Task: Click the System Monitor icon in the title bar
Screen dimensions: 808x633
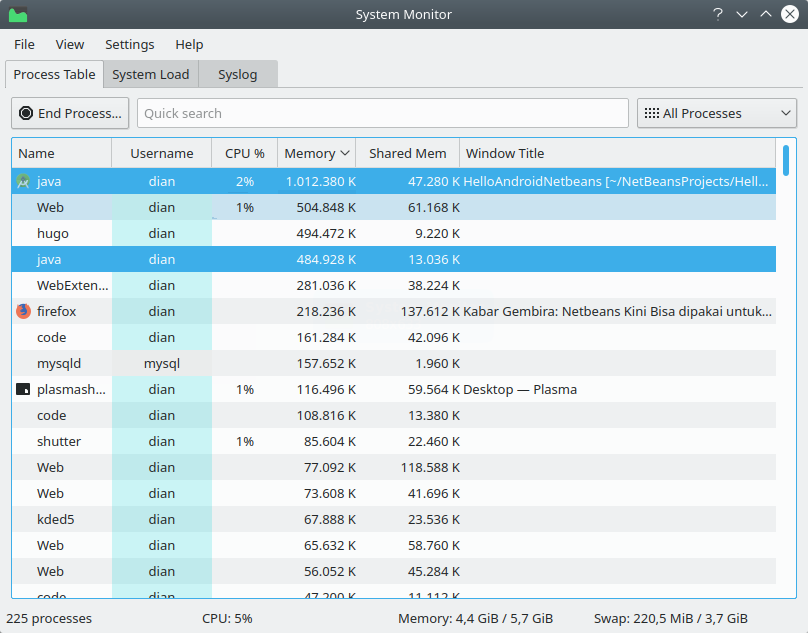Action: (20, 14)
